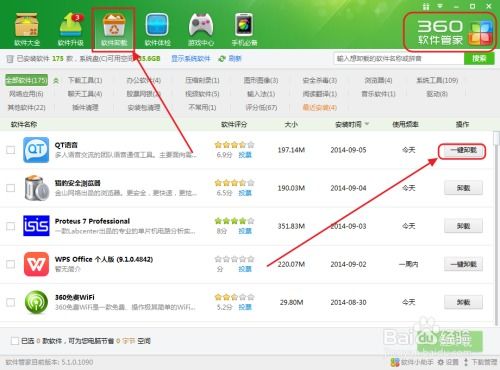Image resolution: width=500 pixels, height=370 pixels.
Task: Select 系统工具(109) category
Action: click(437, 80)
